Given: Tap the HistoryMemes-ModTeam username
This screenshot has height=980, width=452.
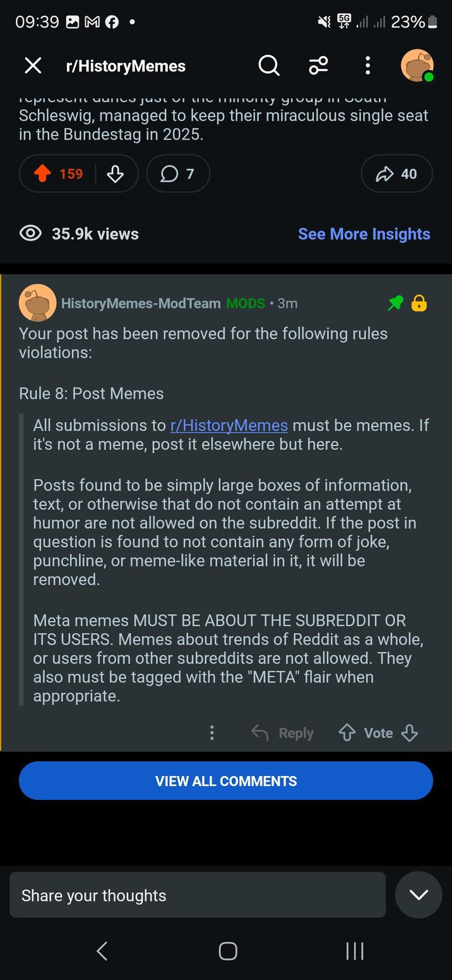Looking at the screenshot, I should pyautogui.click(x=140, y=303).
